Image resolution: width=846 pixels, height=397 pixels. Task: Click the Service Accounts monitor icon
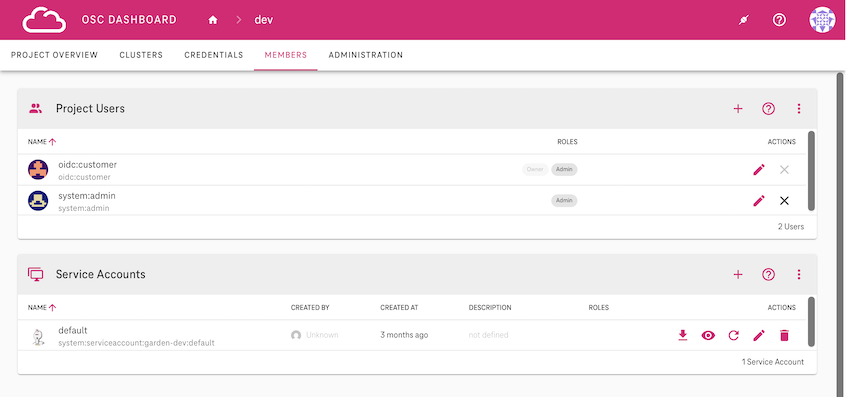point(36,274)
